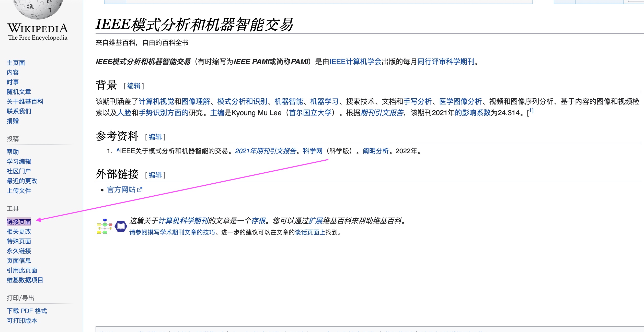The height and width of the screenshot is (332, 644).
Task: Edit the 背景 section
Action: 134,86
